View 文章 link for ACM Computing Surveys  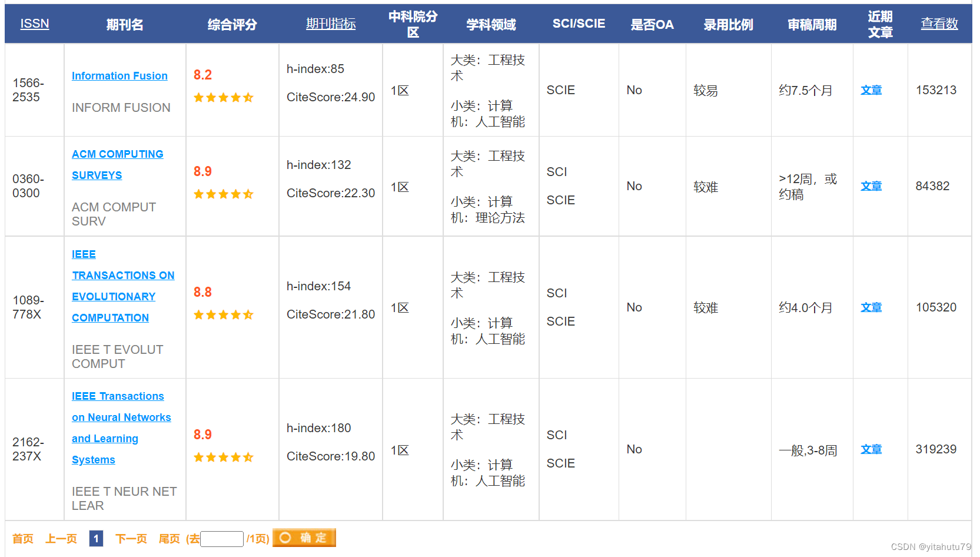[x=871, y=186]
